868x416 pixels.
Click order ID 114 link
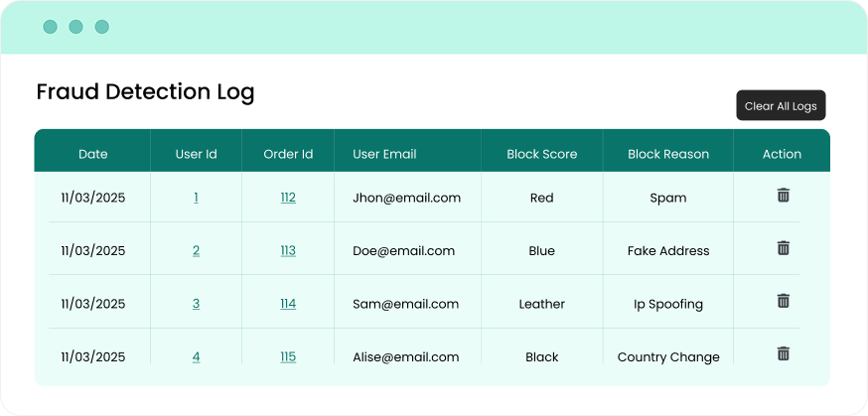(288, 304)
